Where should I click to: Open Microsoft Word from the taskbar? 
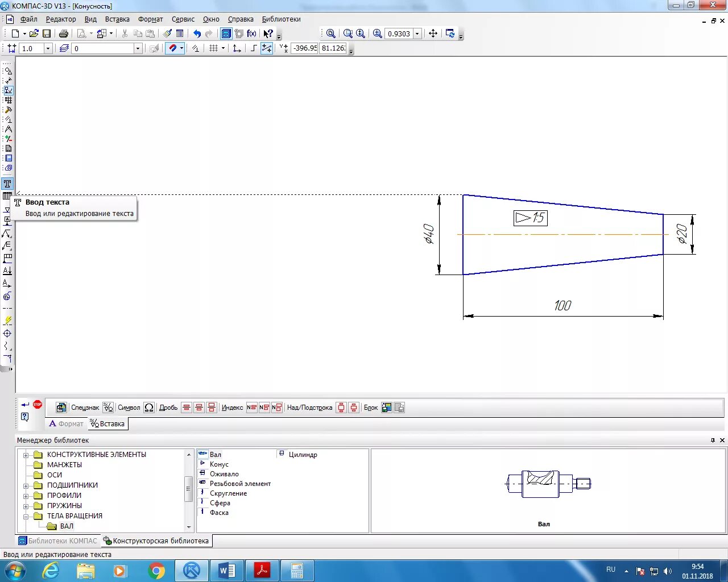coord(226,571)
